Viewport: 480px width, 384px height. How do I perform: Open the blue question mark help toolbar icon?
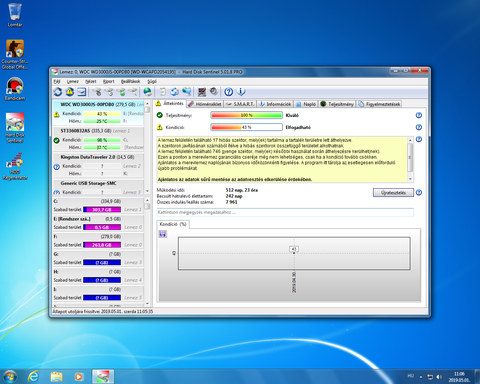229,92
